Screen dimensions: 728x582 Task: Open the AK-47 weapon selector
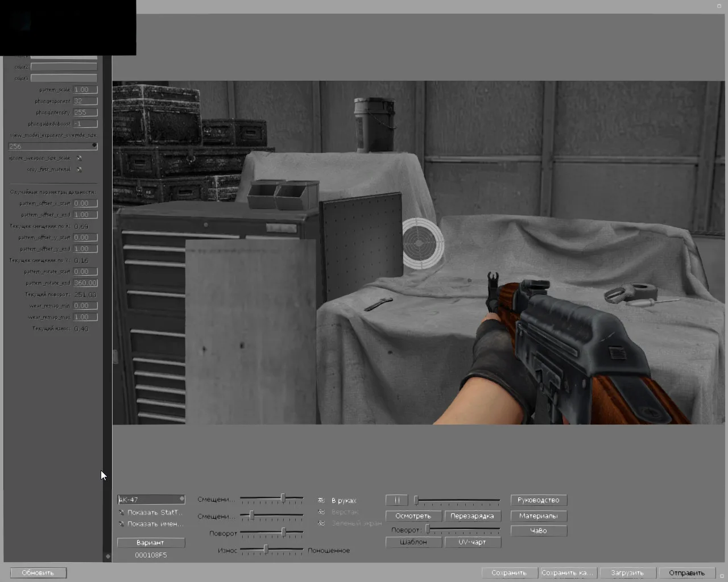click(x=151, y=499)
